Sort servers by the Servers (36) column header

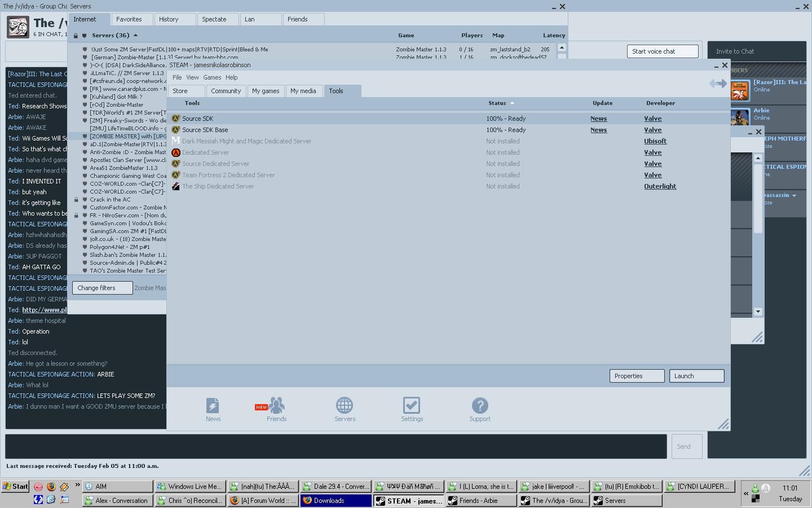(x=111, y=36)
